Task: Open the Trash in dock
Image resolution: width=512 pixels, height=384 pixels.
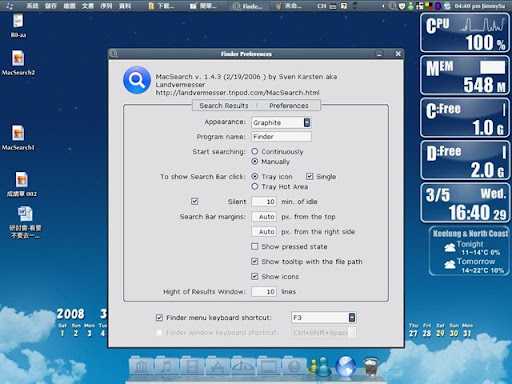Action: point(371,367)
